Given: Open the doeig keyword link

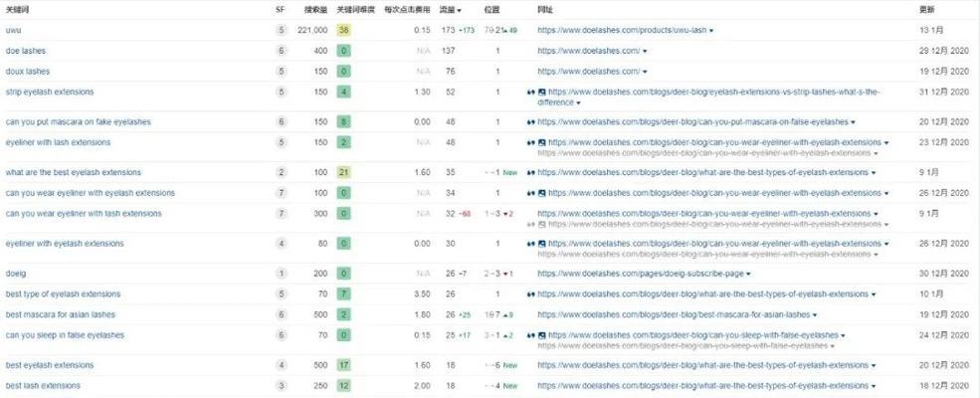Looking at the screenshot, I should point(16,274).
